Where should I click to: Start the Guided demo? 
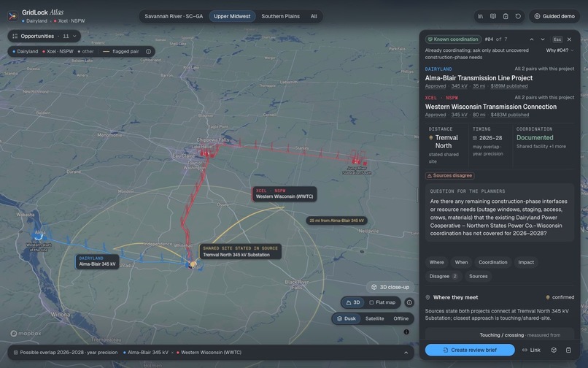point(554,16)
